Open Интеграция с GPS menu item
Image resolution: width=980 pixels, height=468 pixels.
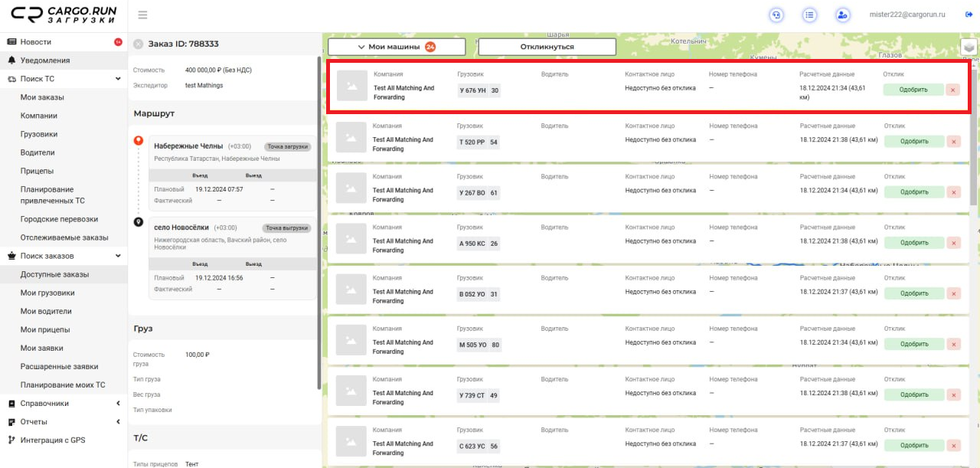[53, 440]
